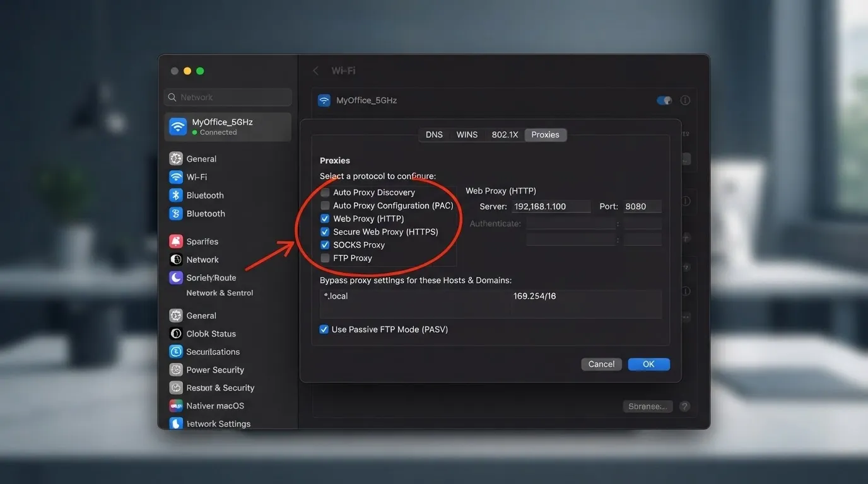Click the Port field showing 8080
868x484 pixels.
pos(642,207)
